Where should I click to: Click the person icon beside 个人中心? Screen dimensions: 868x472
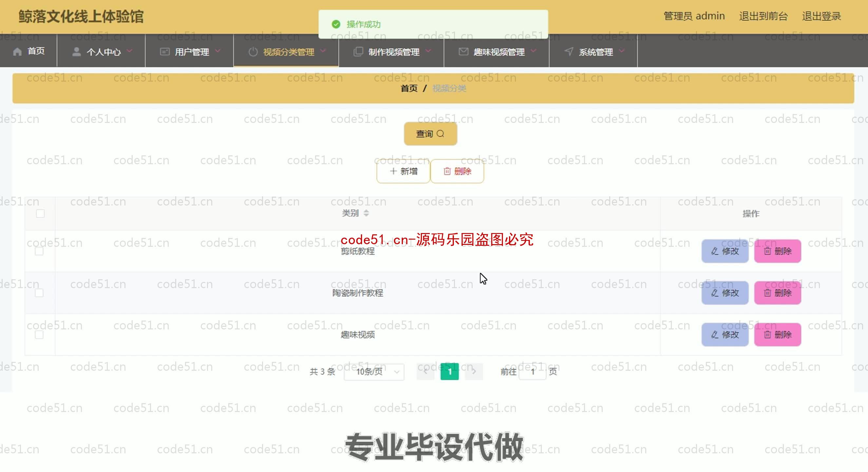coord(77,51)
